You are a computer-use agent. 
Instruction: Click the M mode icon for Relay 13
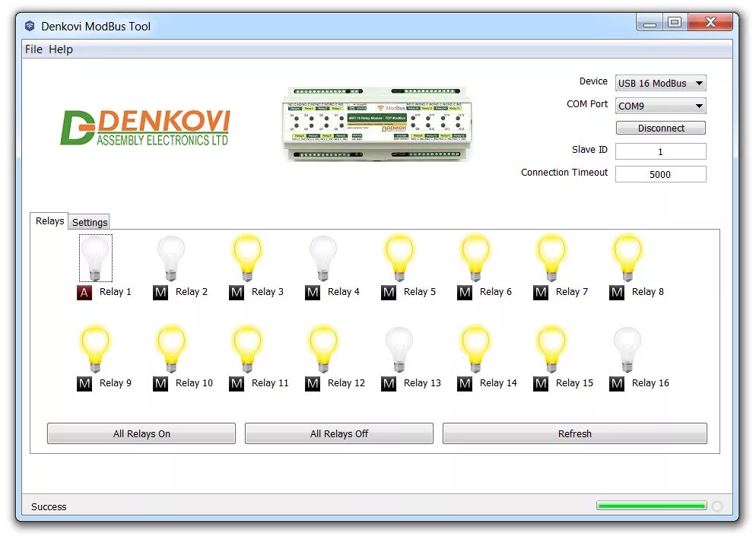tap(389, 384)
